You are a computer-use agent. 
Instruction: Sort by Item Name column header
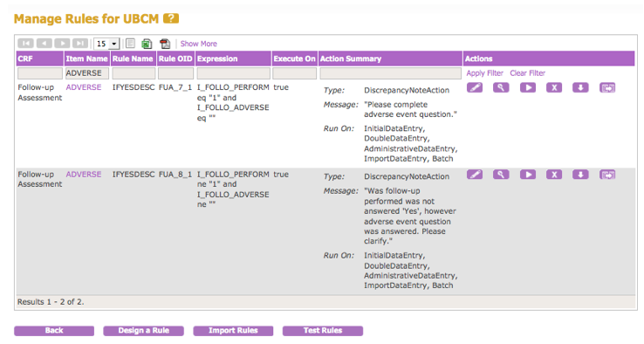(x=86, y=58)
